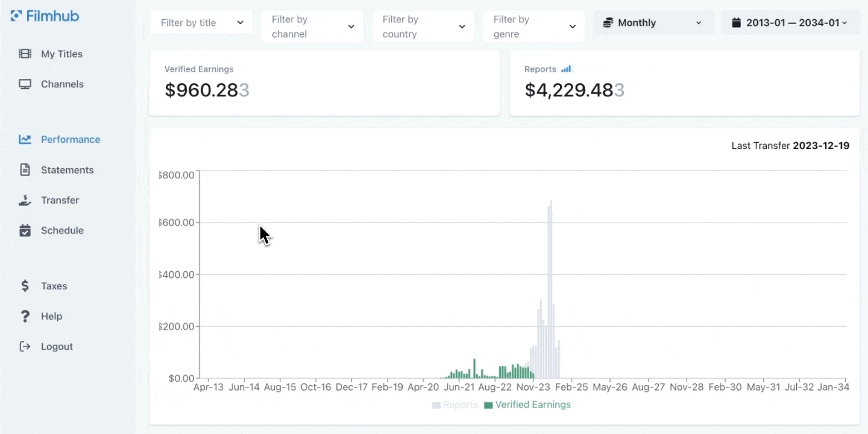Open the Filter by title dropdown
The height and width of the screenshot is (434, 868).
[201, 23]
